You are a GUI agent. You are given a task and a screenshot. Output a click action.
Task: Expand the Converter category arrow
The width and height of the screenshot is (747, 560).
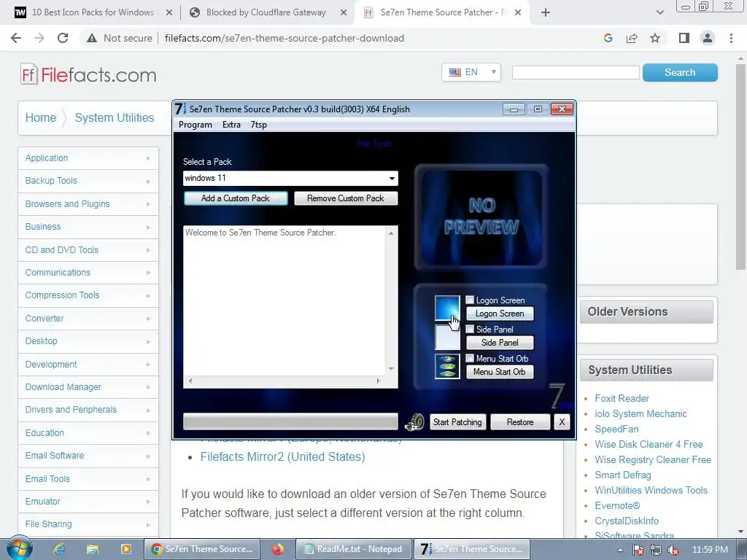tap(148, 319)
